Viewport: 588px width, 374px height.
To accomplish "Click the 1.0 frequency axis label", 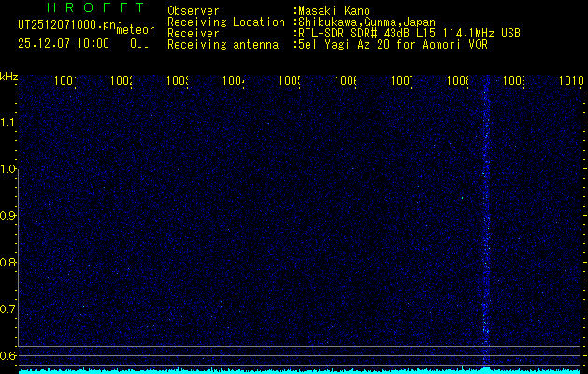I will pos(8,169).
